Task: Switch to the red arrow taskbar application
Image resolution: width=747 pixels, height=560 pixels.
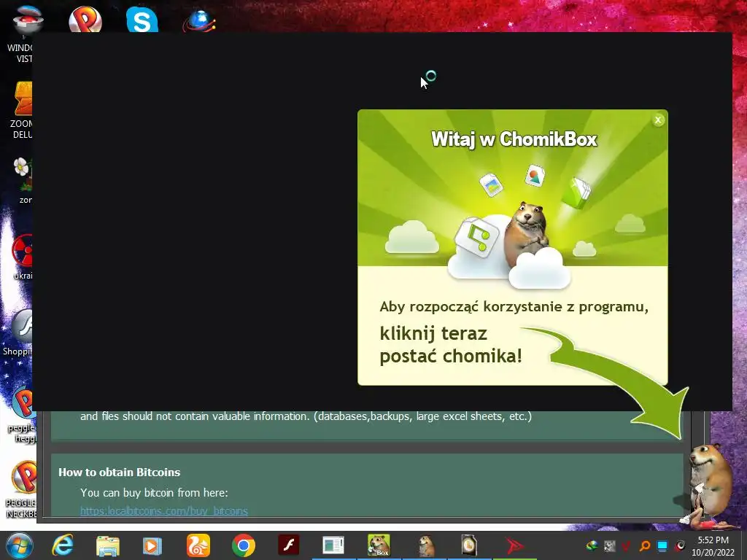Action: pos(514,545)
